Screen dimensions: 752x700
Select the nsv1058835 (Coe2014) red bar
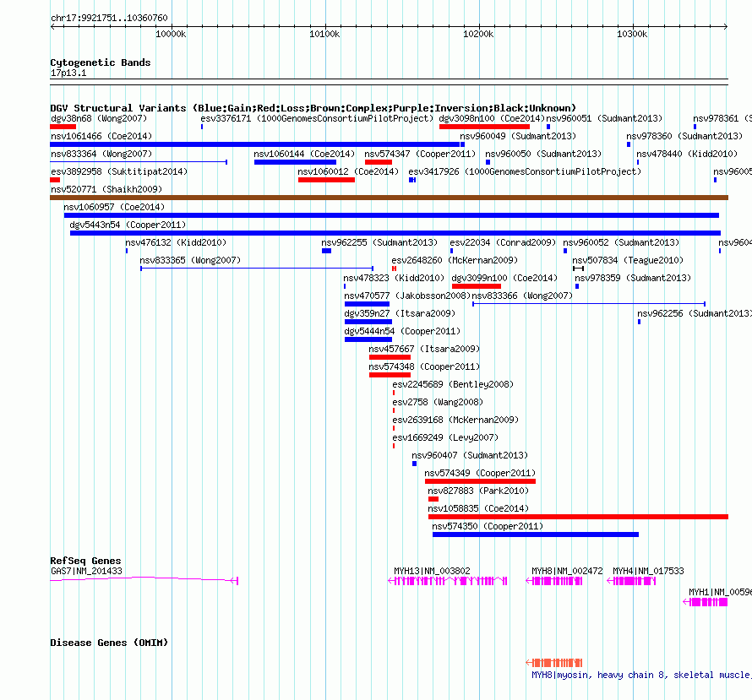pyautogui.click(x=579, y=517)
